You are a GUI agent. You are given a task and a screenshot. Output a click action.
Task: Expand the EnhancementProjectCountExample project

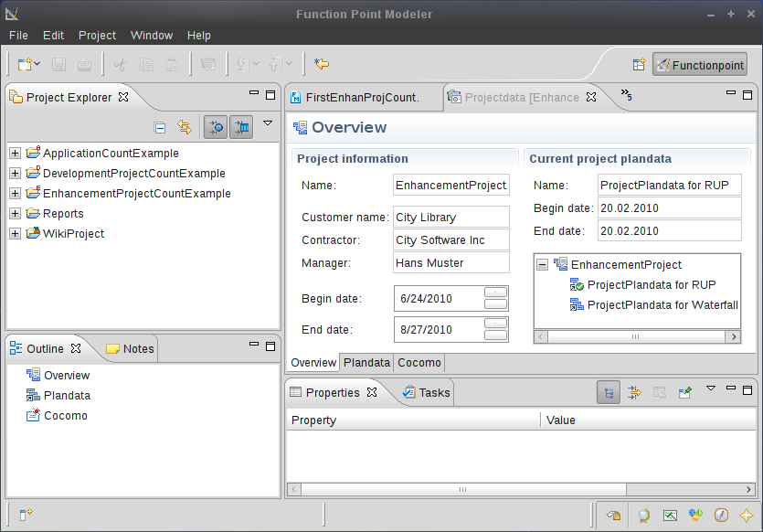[x=16, y=193]
